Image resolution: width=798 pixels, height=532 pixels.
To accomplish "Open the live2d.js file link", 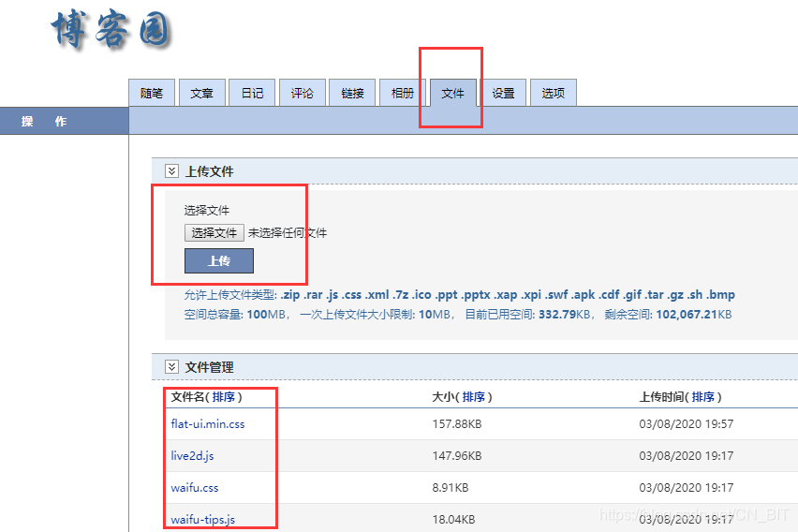I will pyautogui.click(x=192, y=455).
